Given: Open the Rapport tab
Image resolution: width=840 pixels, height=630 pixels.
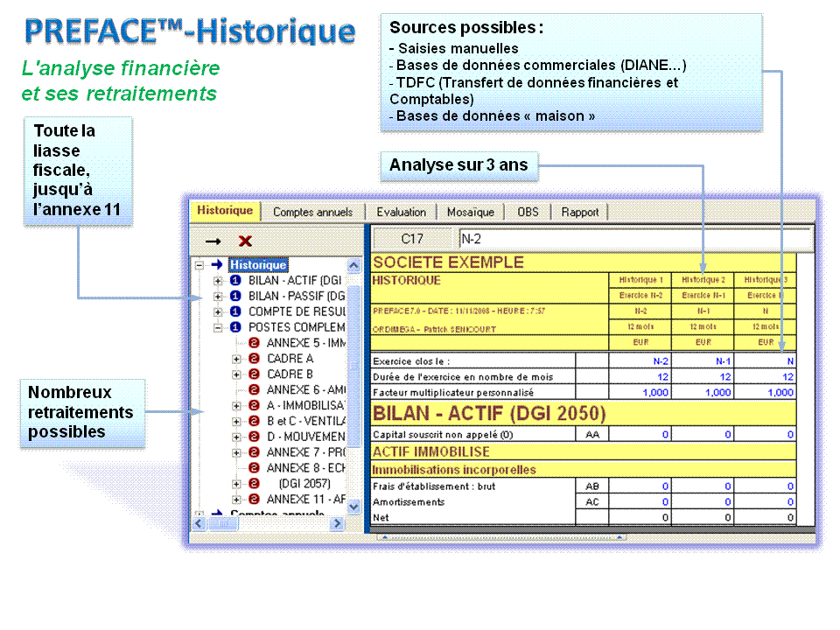Looking at the screenshot, I should 579,212.
